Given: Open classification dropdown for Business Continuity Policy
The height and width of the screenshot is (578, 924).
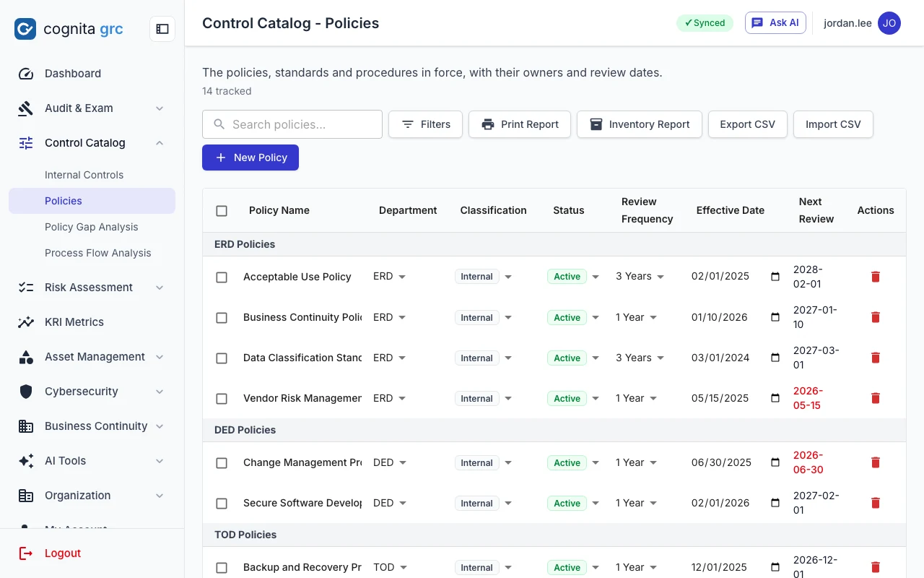Looking at the screenshot, I should coord(484,317).
